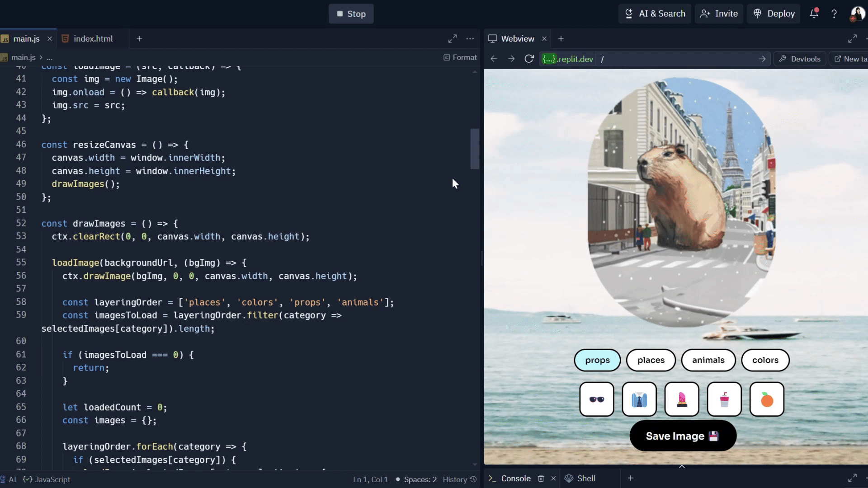Clear the console with the trash icon
Screen dimensions: 868x488
[541, 478]
